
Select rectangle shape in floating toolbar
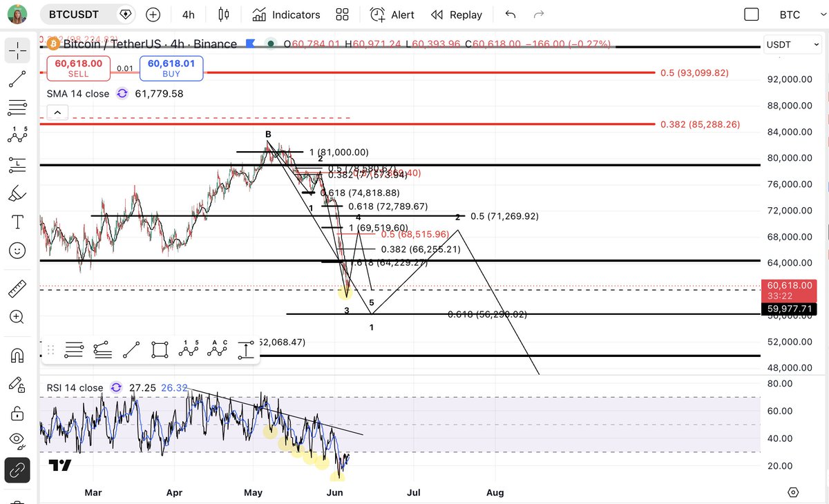click(x=160, y=349)
